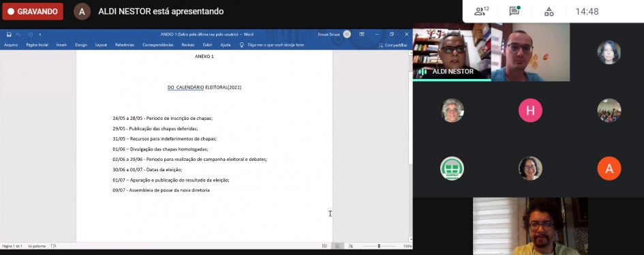The width and height of the screenshot is (644, 255).
Task: Switch to Read Mode view icon
Action: click(x=324, y=246)
